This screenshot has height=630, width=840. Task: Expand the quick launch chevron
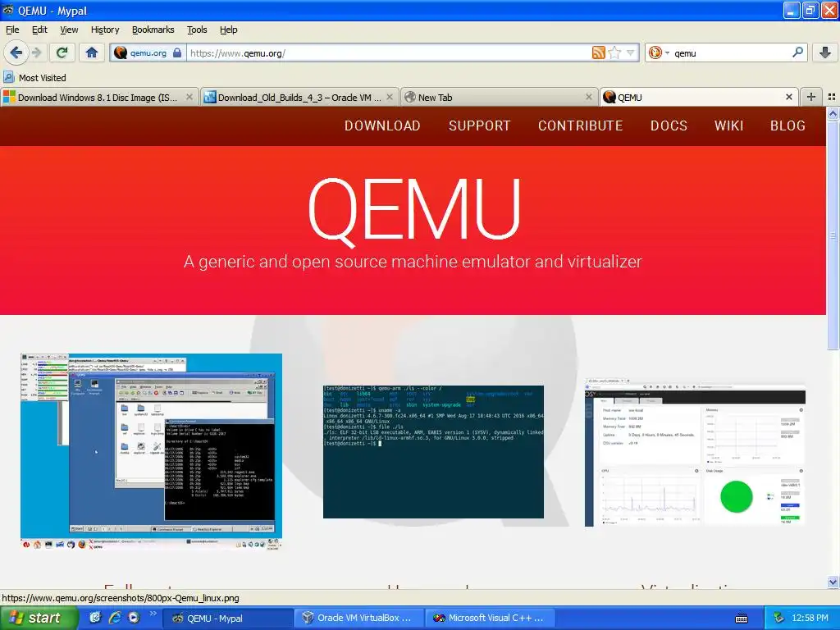153,614
